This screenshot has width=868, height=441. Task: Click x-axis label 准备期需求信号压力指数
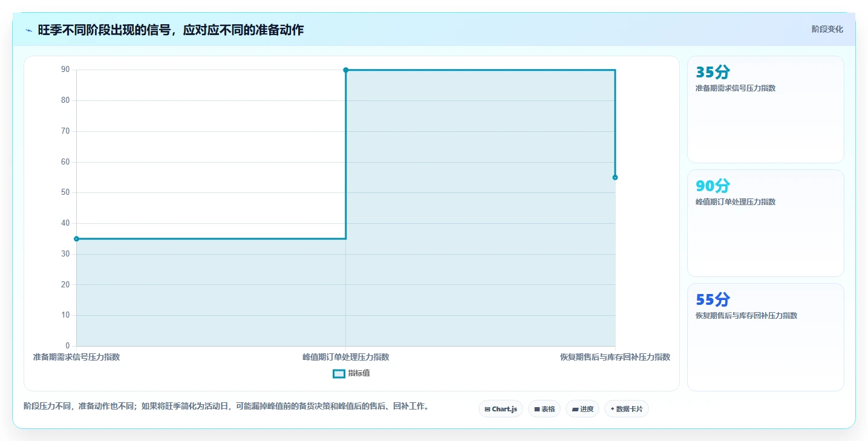(x=76, y=357)
